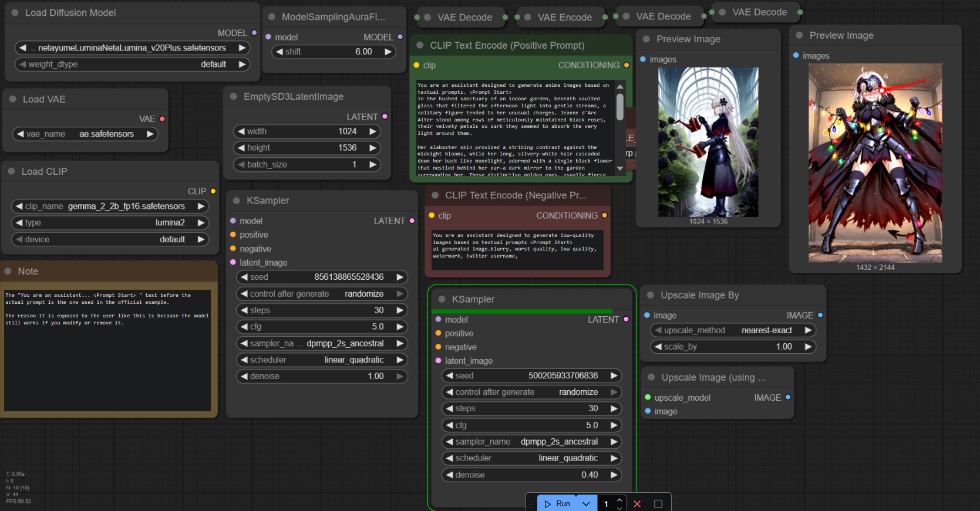
Task: Click the right arrow to raise height 1536
Action: point(372,148)
